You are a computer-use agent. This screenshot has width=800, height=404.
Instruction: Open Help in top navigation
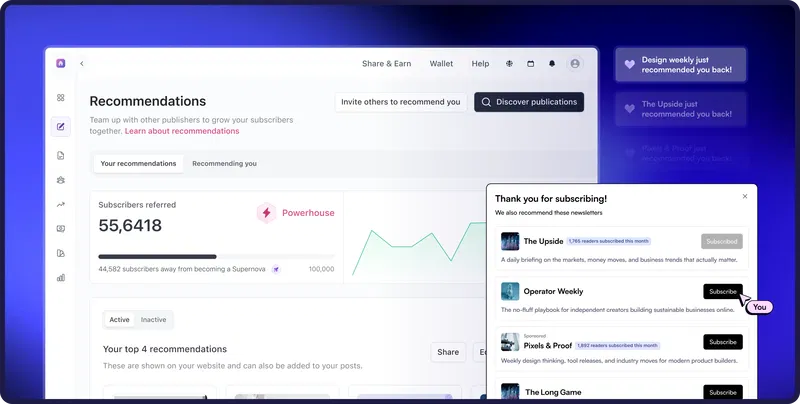(480, 64)
